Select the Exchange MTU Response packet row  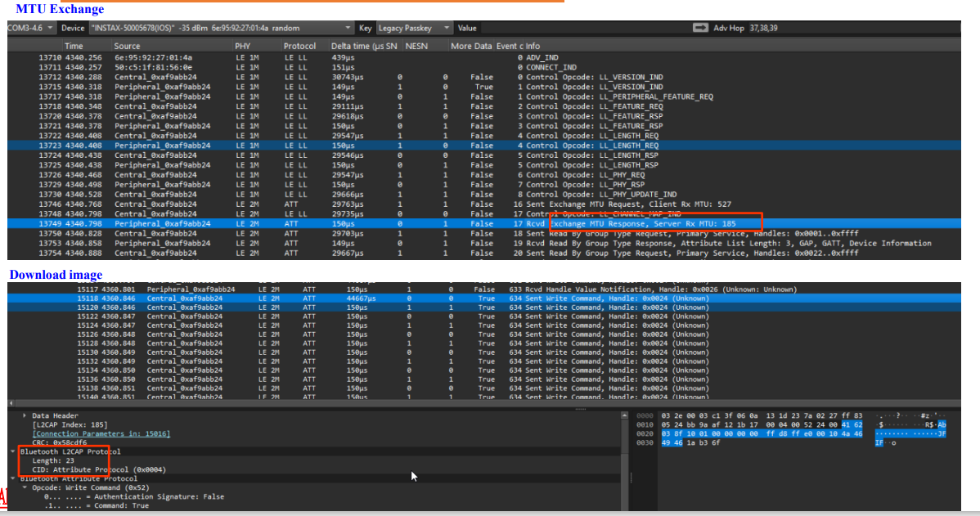click(483, 223)
